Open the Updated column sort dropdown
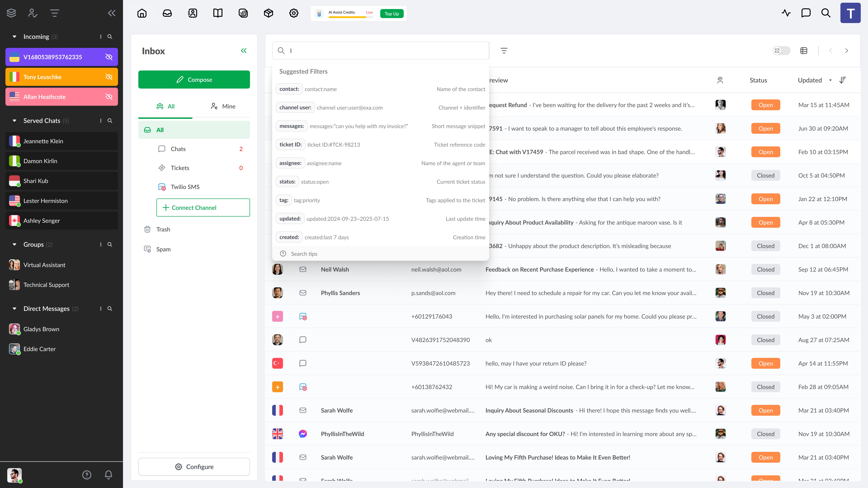This screenshot has width=868, height=488. coord(830,80)
